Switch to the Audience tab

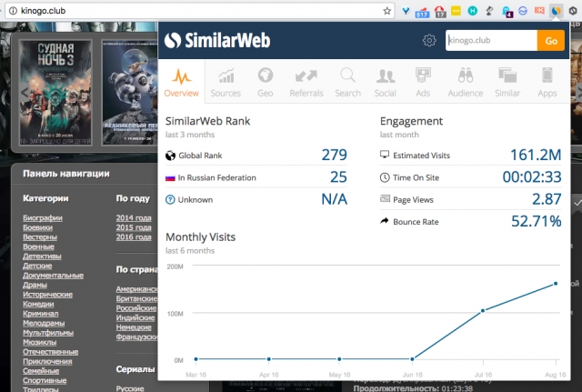click(465, 82)
